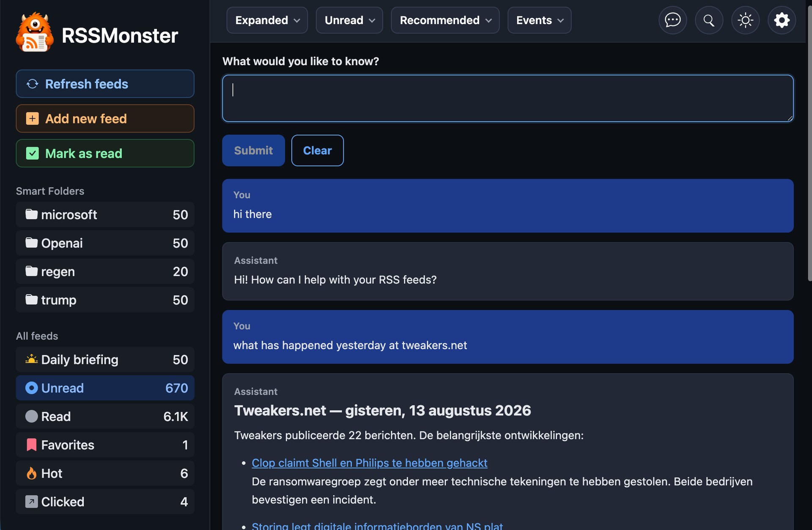Click the Daily briefing sunrise icon

coord(31,359)
